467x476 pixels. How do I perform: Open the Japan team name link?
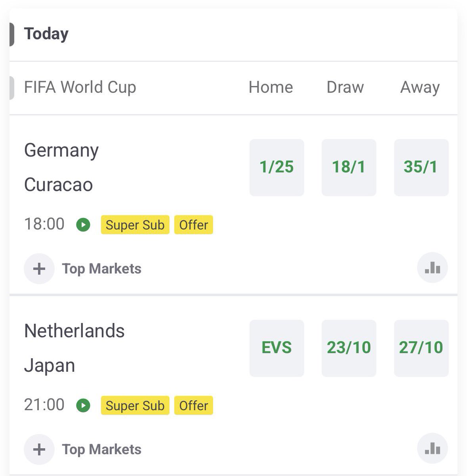click(50, 366)
